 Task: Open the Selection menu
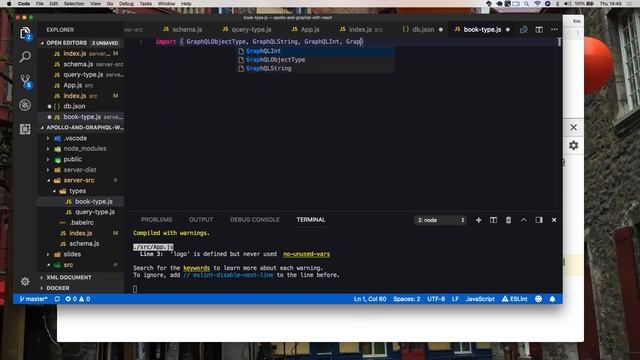[x=74, y=3]
